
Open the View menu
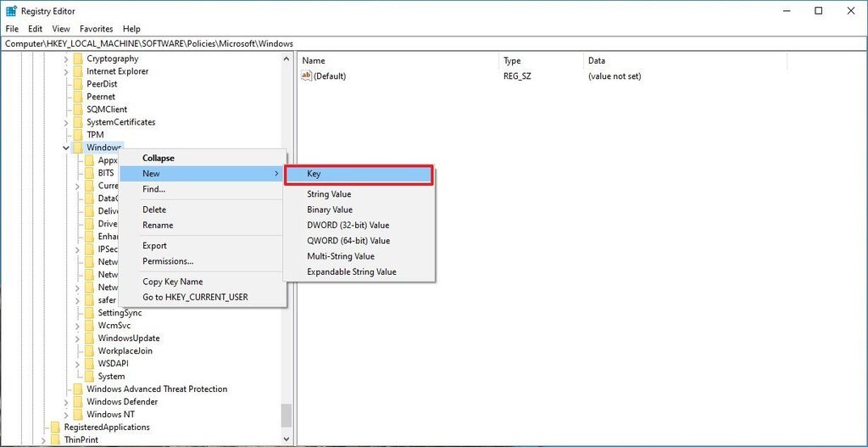point(61,29)
